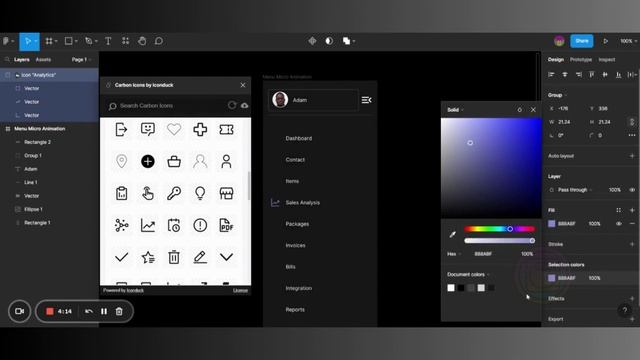
Task: Adjust the hue slider handle
Action: pos(510,229)
